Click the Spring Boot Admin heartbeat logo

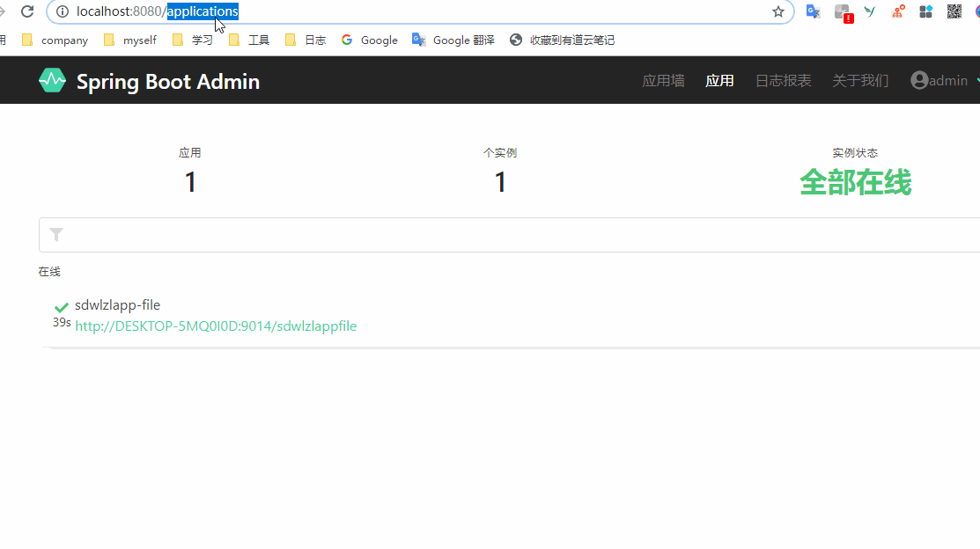point(52,81)
